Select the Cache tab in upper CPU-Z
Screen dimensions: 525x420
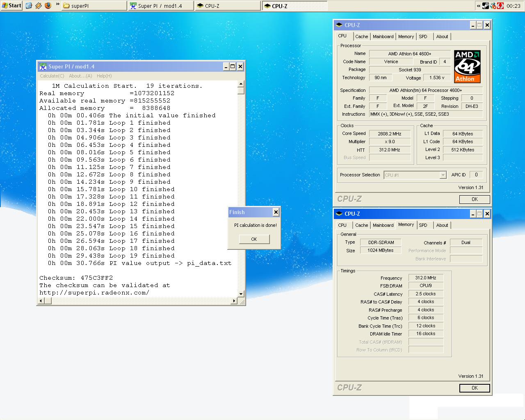click(362, 37)
